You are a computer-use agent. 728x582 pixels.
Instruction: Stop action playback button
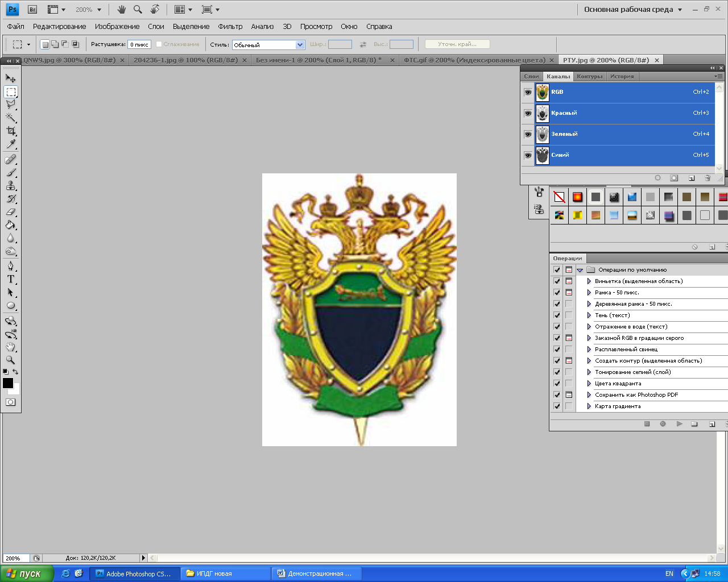[x=647, y=424]
